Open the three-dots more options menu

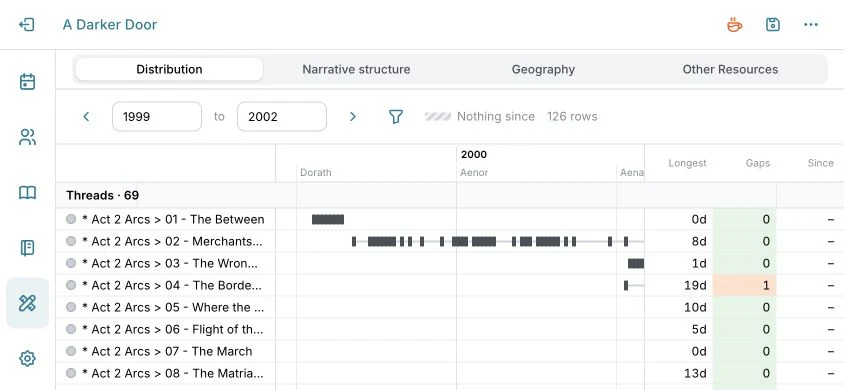pos(811,25)
